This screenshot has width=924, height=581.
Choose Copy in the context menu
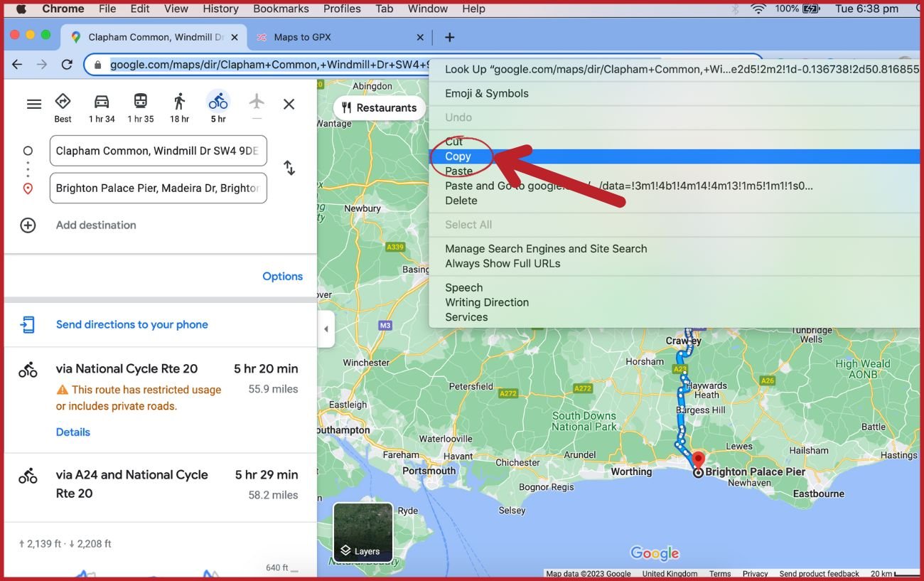pyautogui.click(x=674, y=156)
